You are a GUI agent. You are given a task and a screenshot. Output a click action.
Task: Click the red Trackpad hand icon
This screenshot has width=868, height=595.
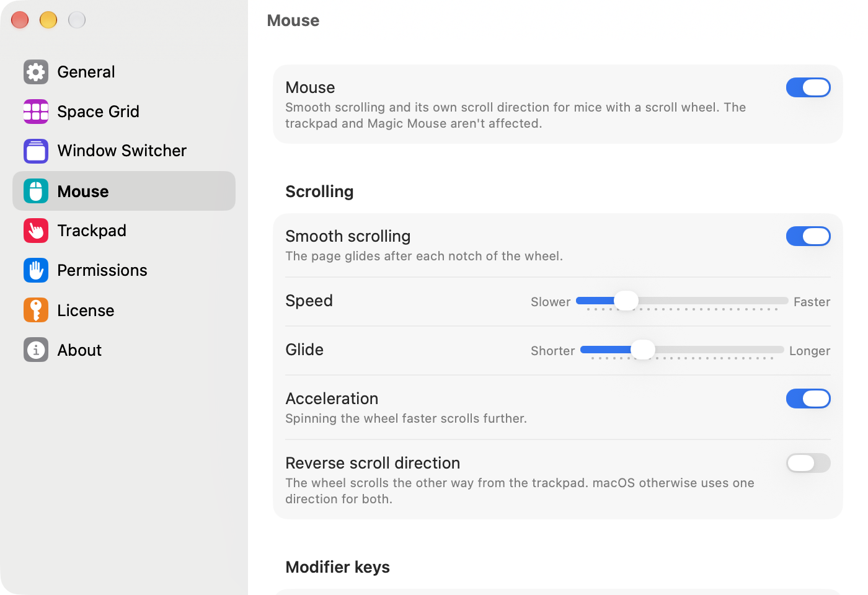[x=36, y=231]
